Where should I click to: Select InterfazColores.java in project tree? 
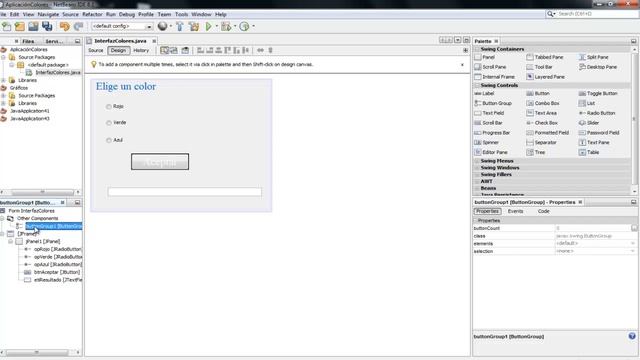(x=58, y=73)
